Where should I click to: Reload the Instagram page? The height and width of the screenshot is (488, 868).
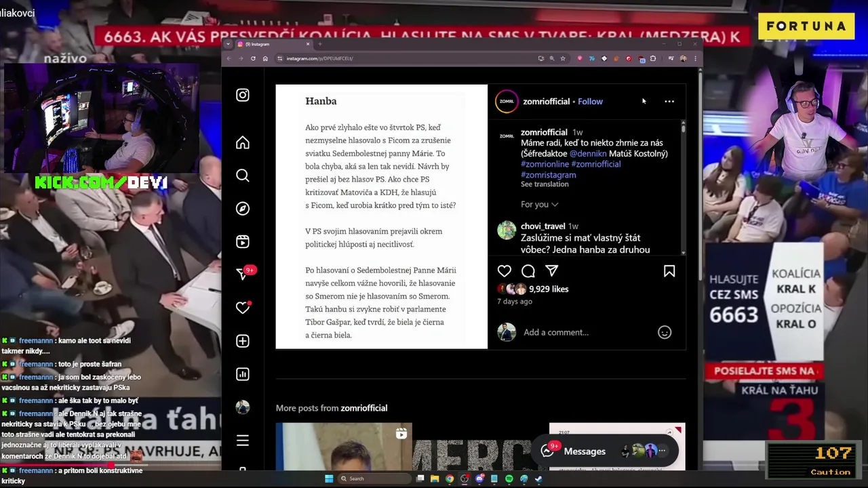click(x=253, y=58)
